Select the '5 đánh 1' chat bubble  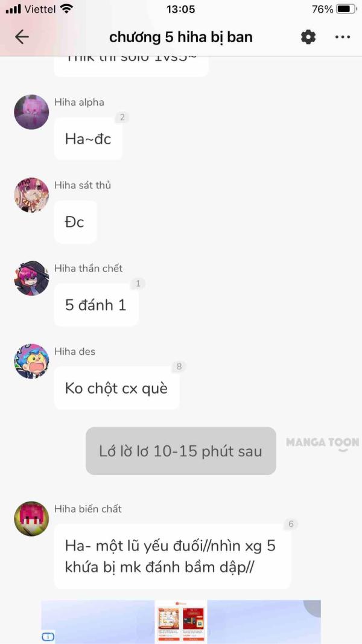tap(96, 305)
